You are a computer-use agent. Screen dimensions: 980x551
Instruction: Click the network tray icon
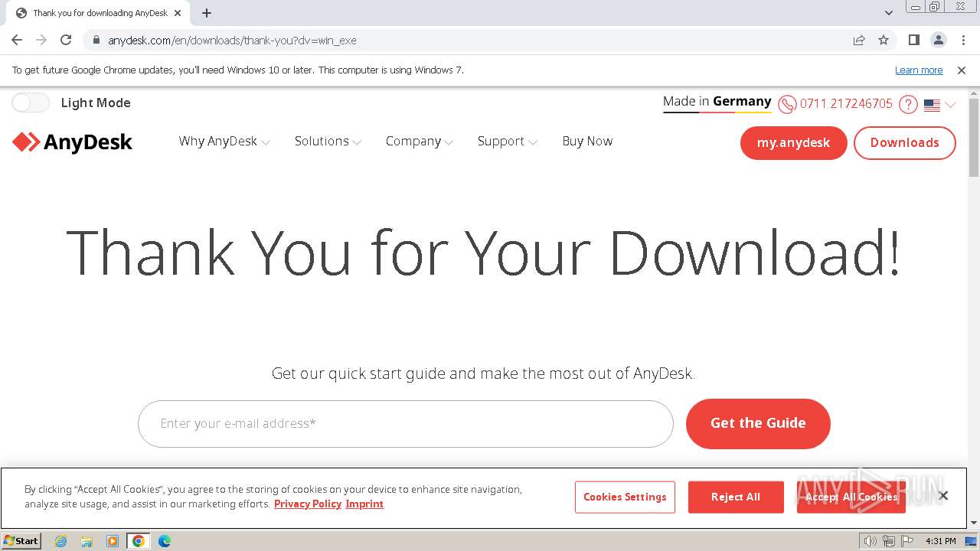889,541
